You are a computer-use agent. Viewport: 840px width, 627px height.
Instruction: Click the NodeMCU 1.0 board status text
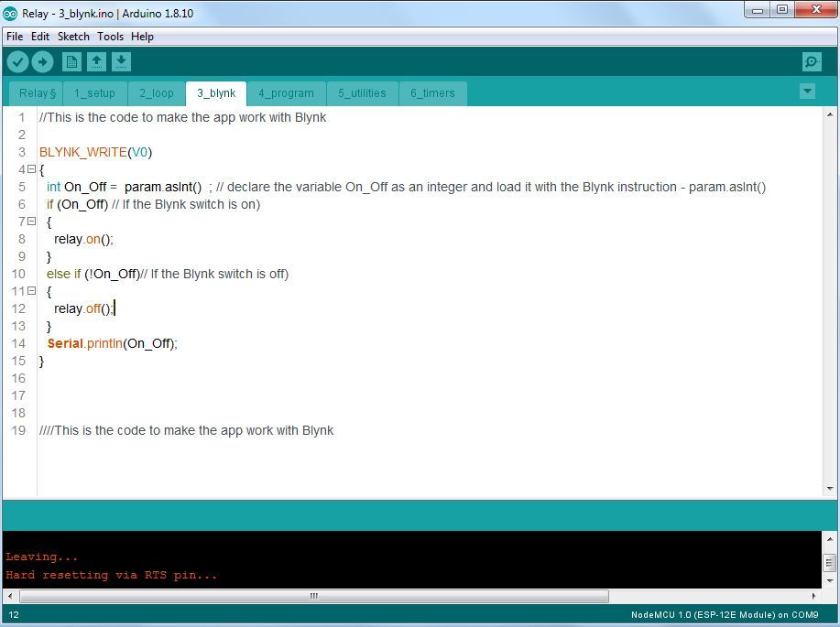click(725, 615)
